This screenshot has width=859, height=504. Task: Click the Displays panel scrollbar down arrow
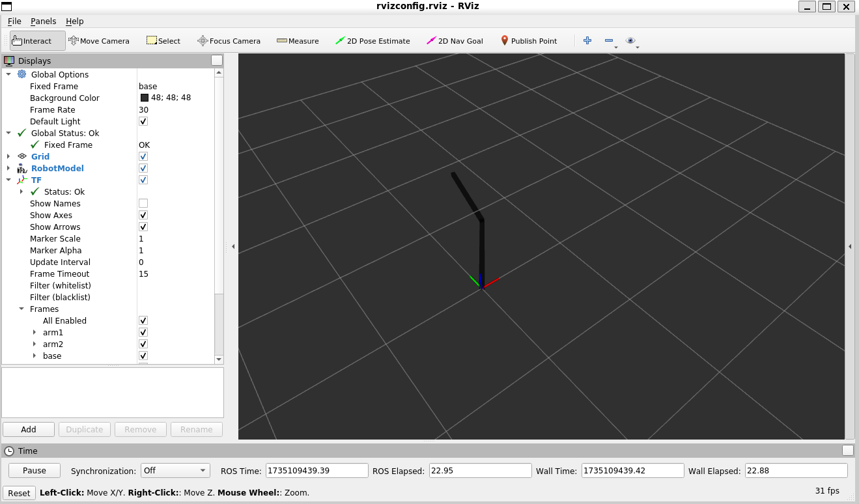[x=219, y=359]
